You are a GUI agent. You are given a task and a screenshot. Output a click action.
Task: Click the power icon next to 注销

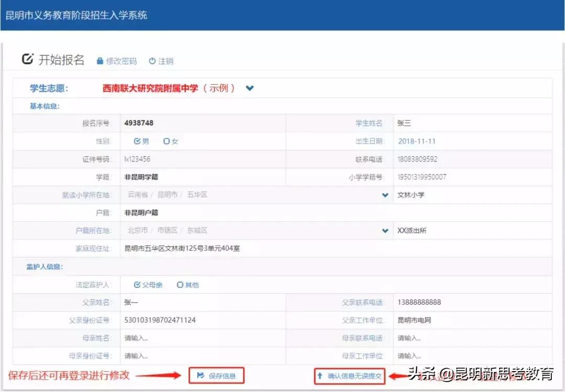[x=151, y=61]
